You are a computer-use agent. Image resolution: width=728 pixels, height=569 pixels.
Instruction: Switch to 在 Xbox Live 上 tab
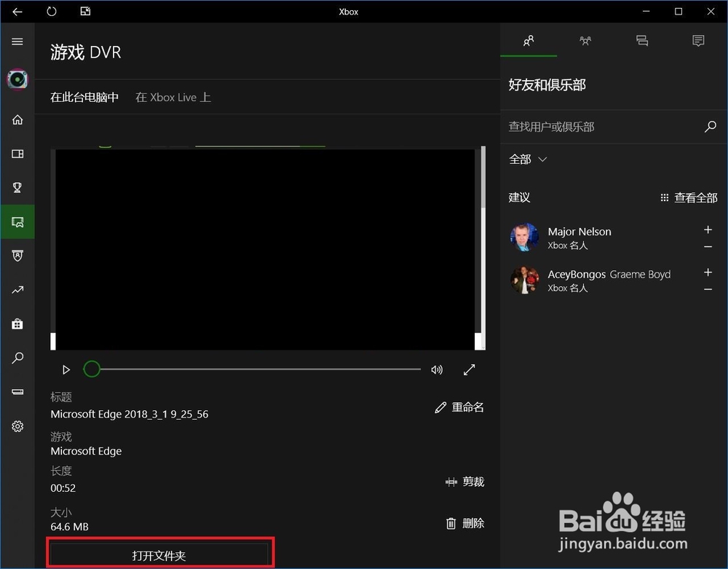pyautogui.click(x=173, y=97)
